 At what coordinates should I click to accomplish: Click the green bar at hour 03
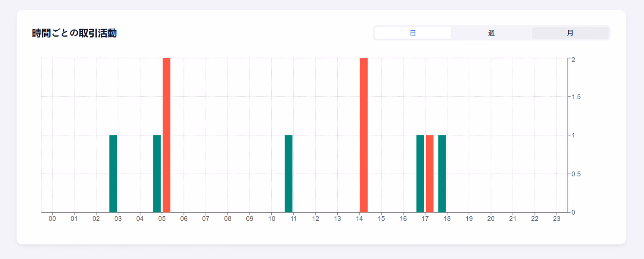pyautogui.click(x=113, y=174)
